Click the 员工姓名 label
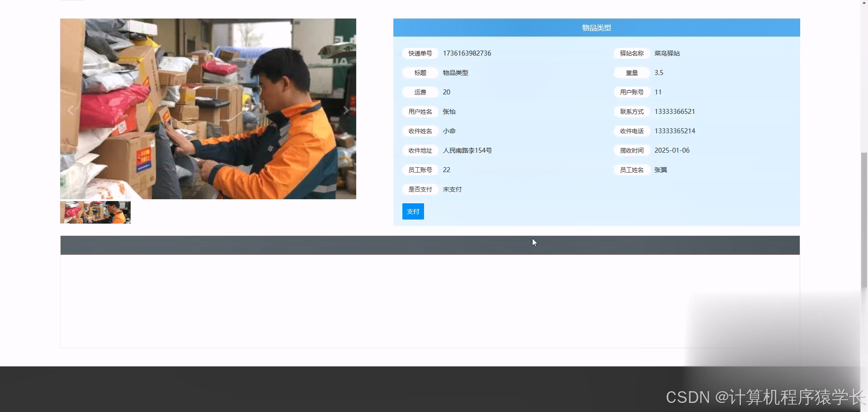Viewport: 868px width, 412px height. (632, 170)
